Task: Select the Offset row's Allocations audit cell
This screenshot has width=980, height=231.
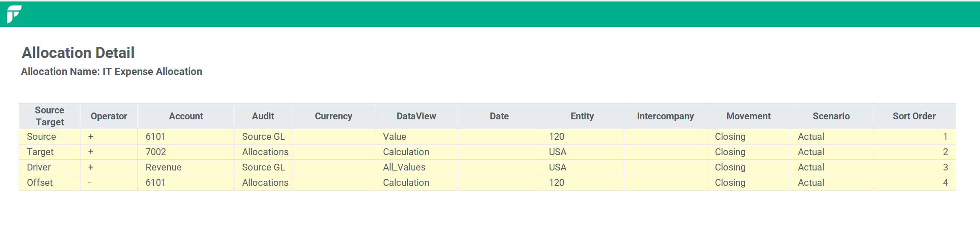Action: coord(263,183)
